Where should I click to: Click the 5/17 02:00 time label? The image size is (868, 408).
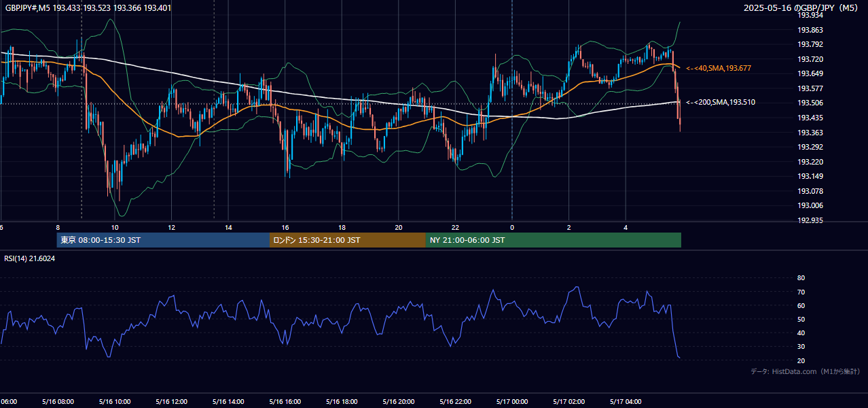pyautogui.click(x=568, y=402)
